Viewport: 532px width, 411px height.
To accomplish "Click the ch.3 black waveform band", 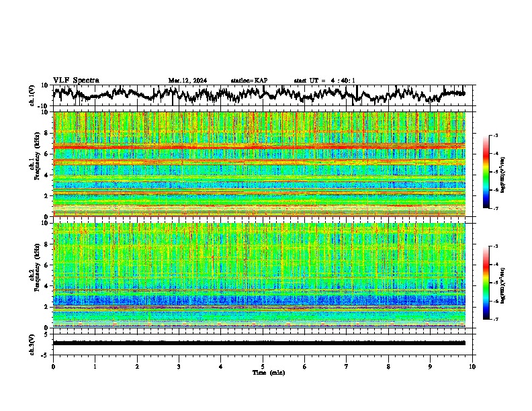I will coord(259,343).
